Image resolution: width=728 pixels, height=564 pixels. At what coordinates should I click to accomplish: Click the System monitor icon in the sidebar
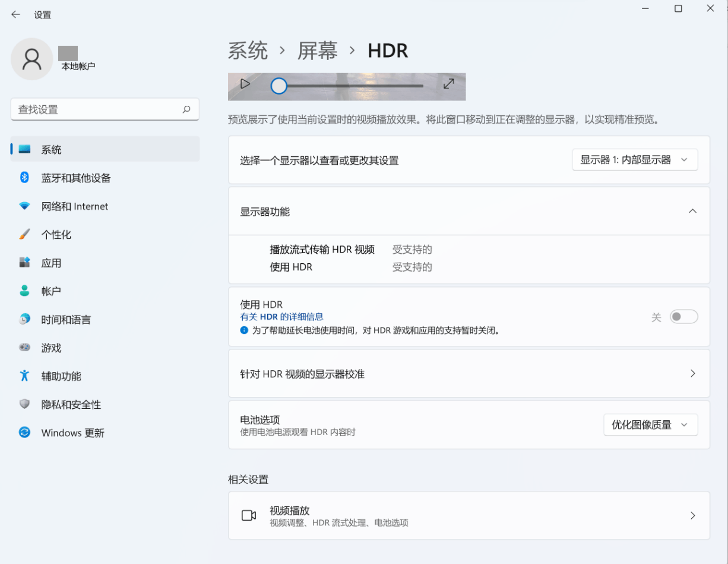pyautogui.click(x=24, y=149)
